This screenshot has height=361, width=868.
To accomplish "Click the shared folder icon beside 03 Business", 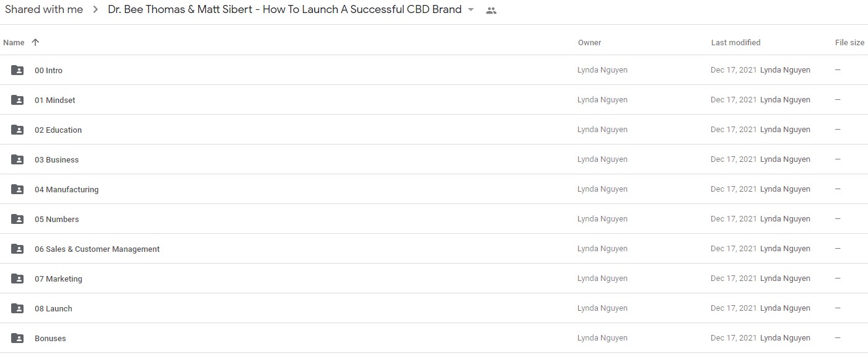I will [17, 159].
